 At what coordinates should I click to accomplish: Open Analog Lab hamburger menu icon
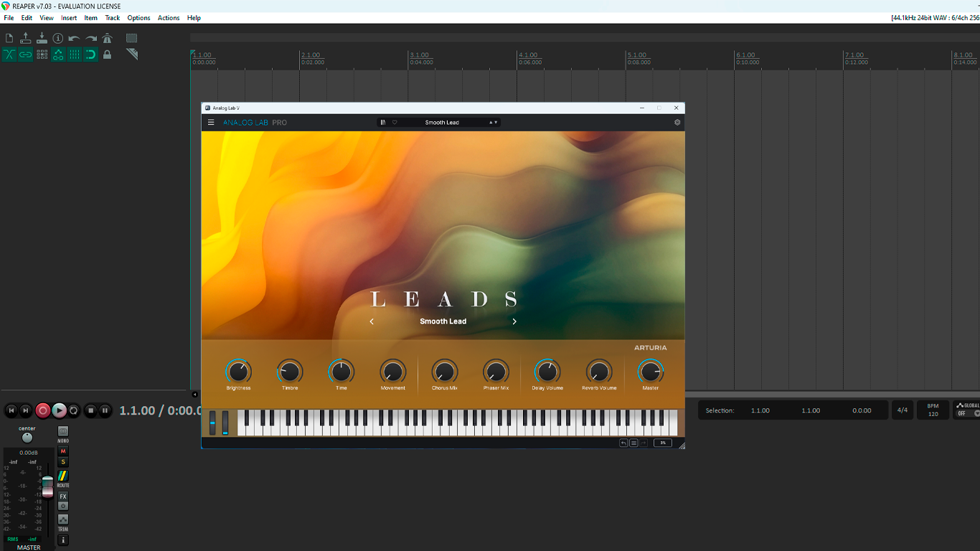(x=211, y=123)
